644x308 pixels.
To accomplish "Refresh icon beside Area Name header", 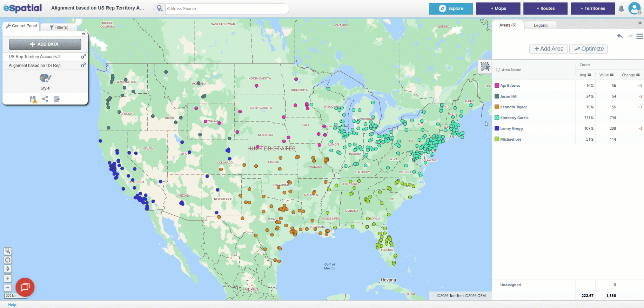I will click(498, 70).
